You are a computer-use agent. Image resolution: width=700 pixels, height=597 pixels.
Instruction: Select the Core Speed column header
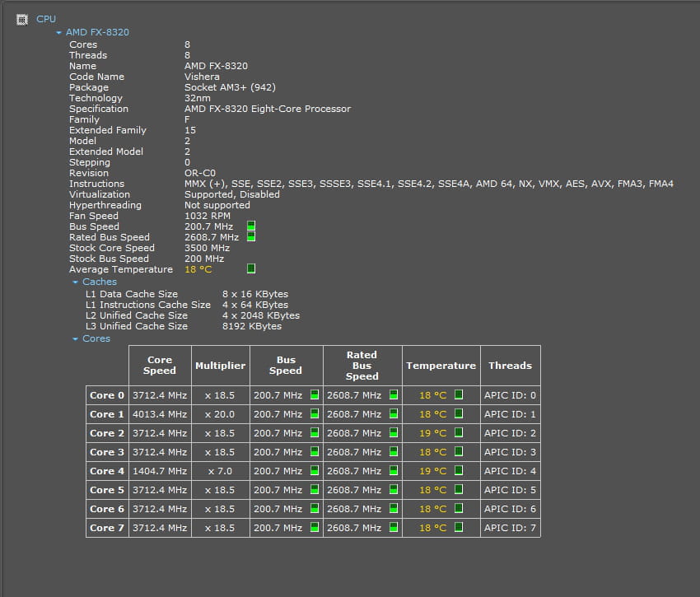160,366
